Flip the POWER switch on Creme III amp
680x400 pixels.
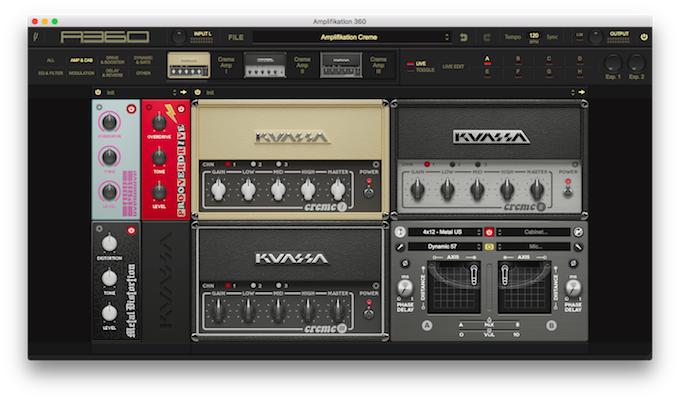[369, 311]
